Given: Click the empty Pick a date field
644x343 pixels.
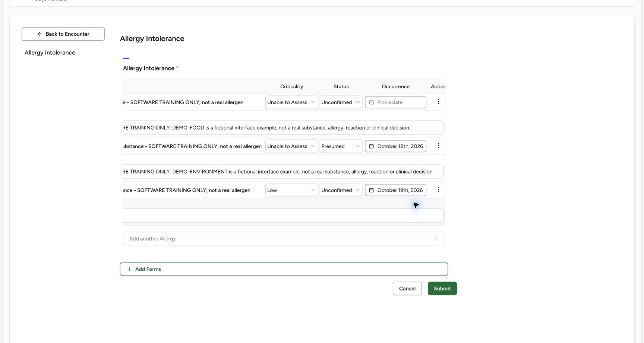Looking at the screenshot, I should click(395, 102).
